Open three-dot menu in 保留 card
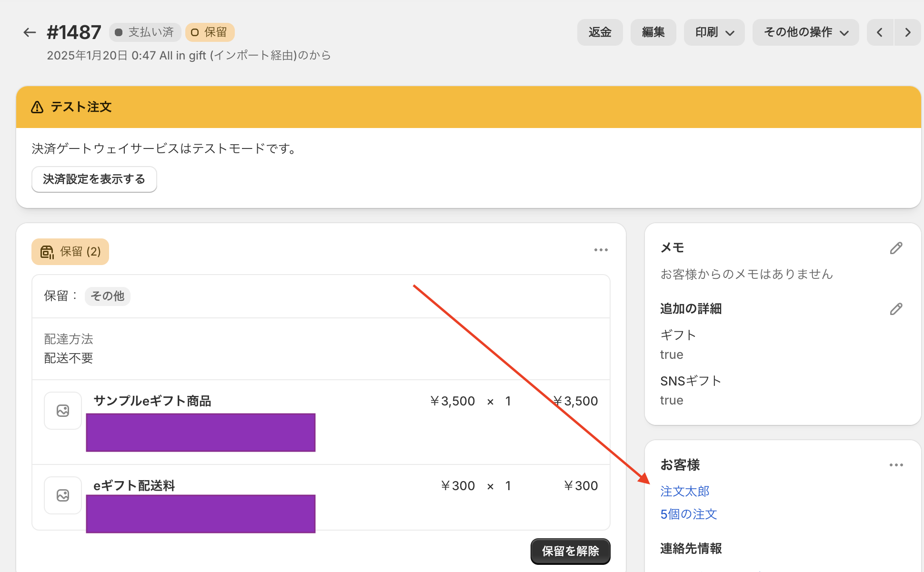This screenshot has width=924, height=572. [601, 250]
